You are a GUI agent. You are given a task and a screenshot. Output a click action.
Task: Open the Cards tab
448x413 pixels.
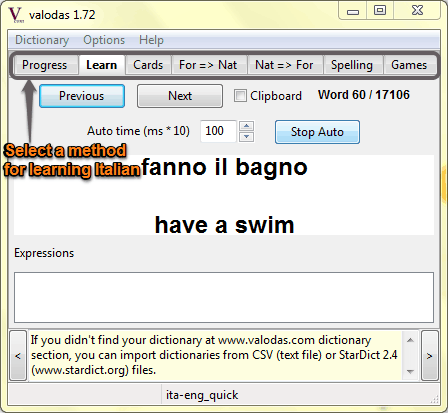click(148, 65)
